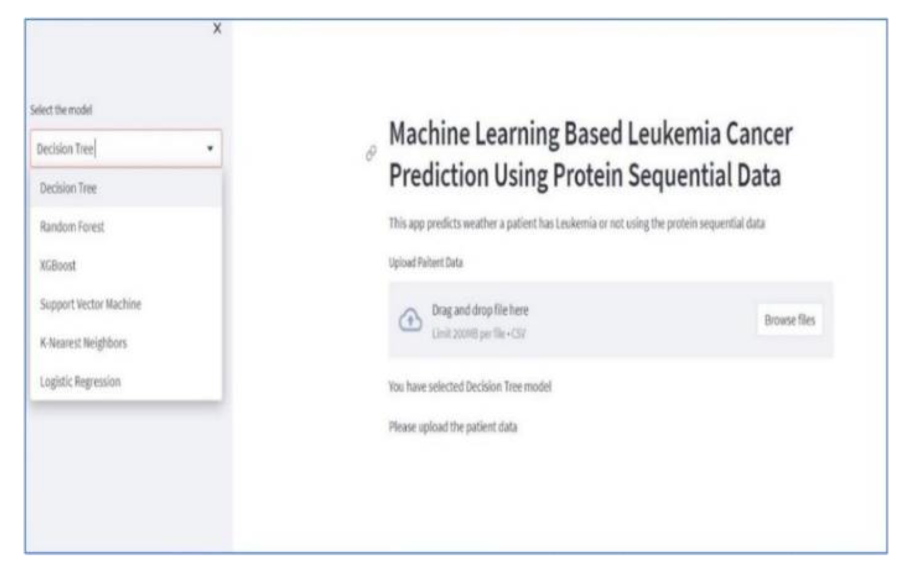Viewport: 924px width, 574px height.
Task: Close the sidebar with the X icon
Action: [216, 29]
